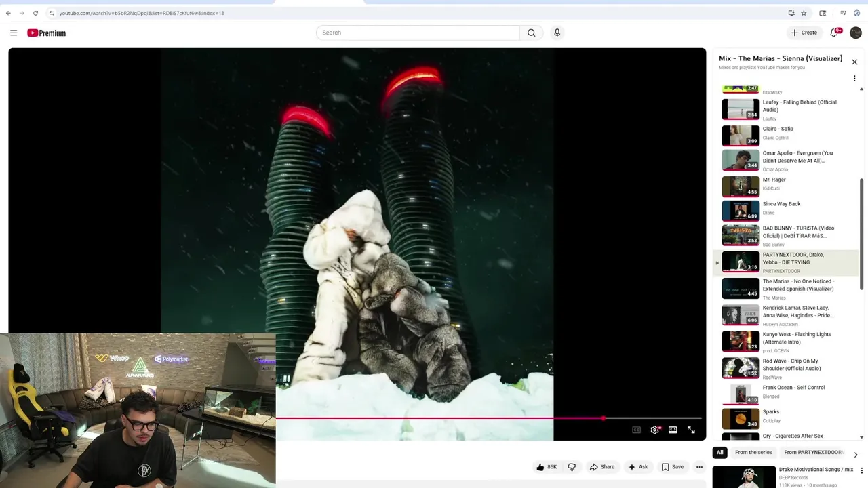Open browser extensions icon

click(x=823, y=13)
